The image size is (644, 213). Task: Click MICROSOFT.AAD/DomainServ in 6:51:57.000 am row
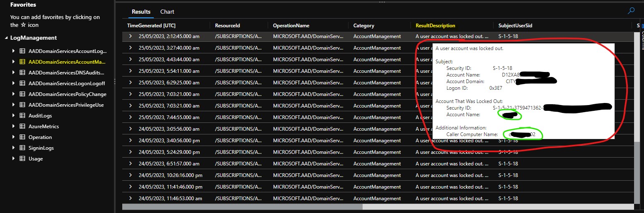[308, 164]
